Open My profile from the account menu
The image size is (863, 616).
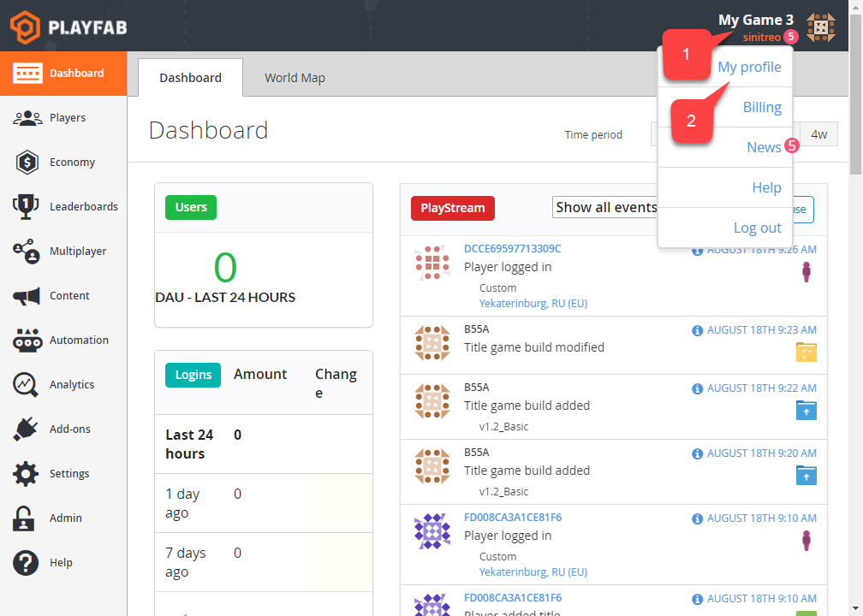pos(749,66)
